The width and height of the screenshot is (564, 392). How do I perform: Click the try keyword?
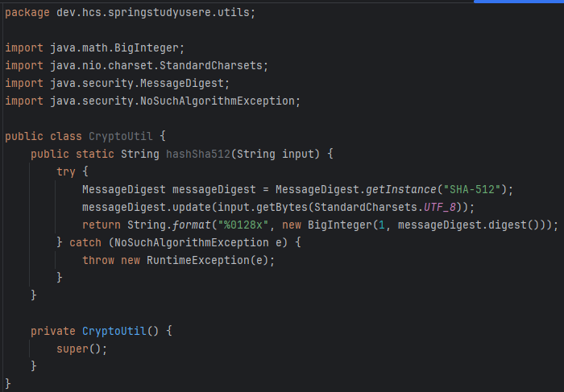coord(66,171)
